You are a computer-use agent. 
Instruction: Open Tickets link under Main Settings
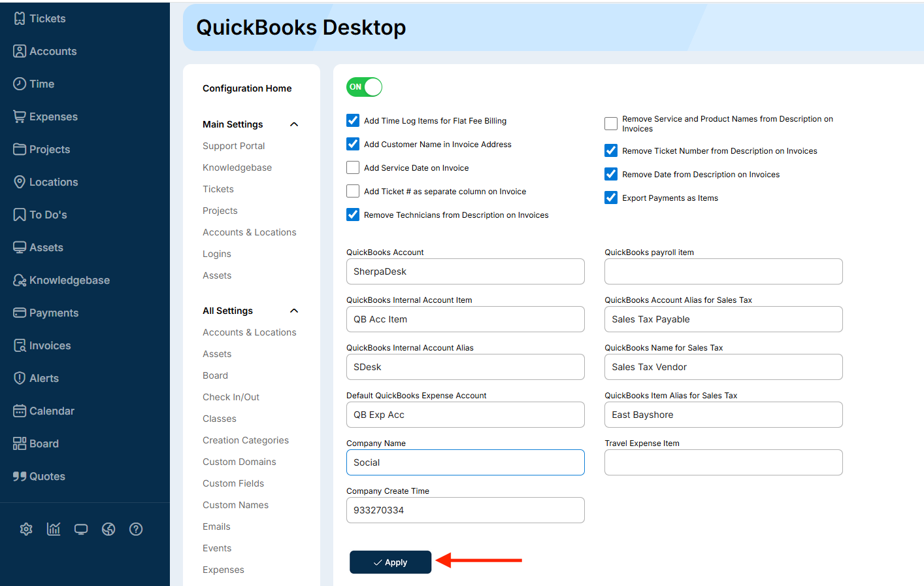point(218,189)
